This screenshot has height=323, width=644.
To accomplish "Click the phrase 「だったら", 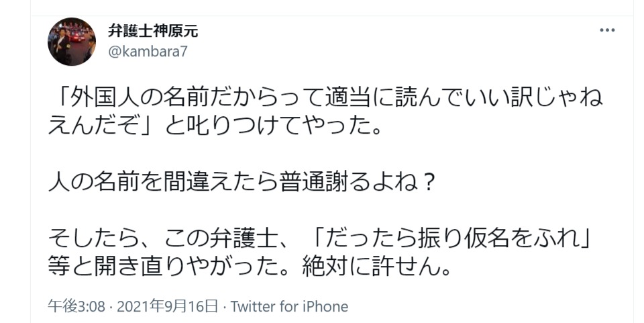I will click(x=352, y=240).
